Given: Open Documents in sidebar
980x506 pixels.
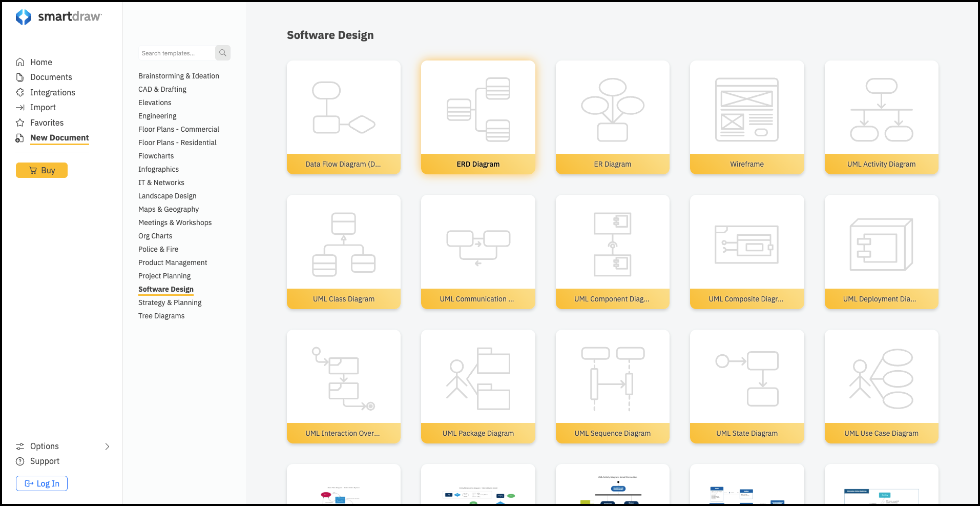Looking at the screenshot, I should pyautogui.click(x=51, y=77).
